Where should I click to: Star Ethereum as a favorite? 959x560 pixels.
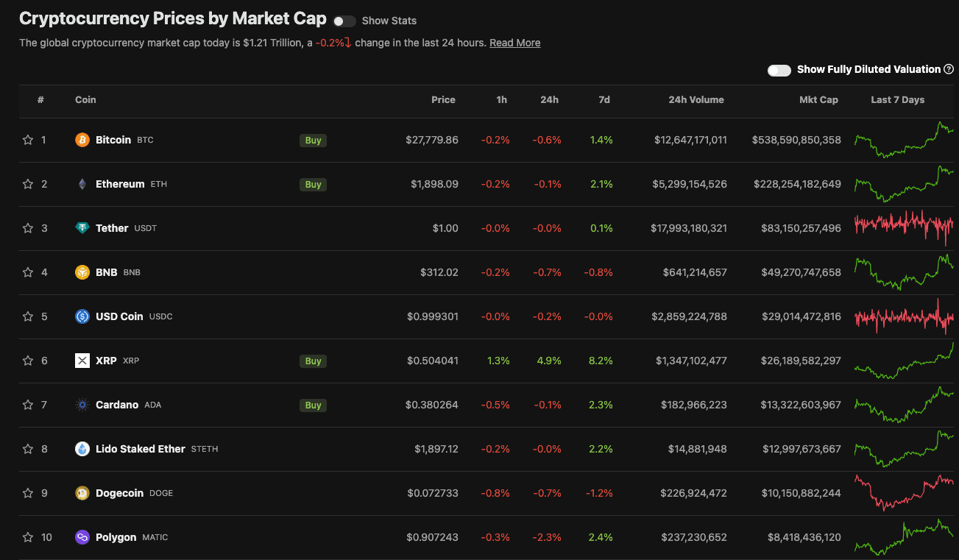tap(28, 184)
